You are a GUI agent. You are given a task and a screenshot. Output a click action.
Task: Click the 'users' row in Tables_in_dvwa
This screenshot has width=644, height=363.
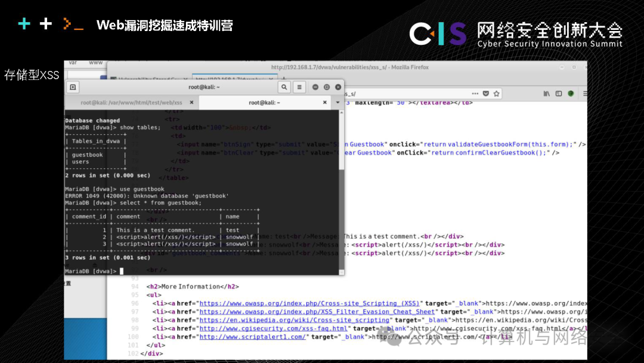click(80, 162)
